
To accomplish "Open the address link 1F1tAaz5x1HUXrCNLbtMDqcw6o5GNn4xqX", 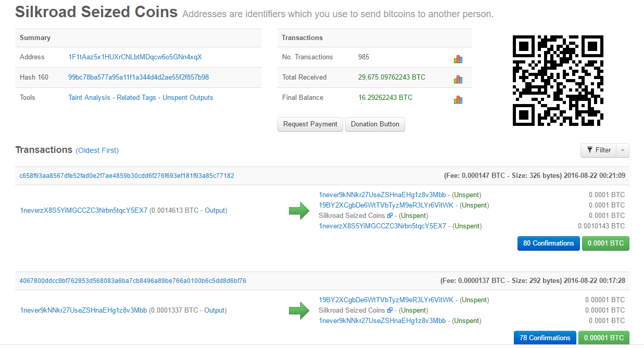I will pos(136,57).
